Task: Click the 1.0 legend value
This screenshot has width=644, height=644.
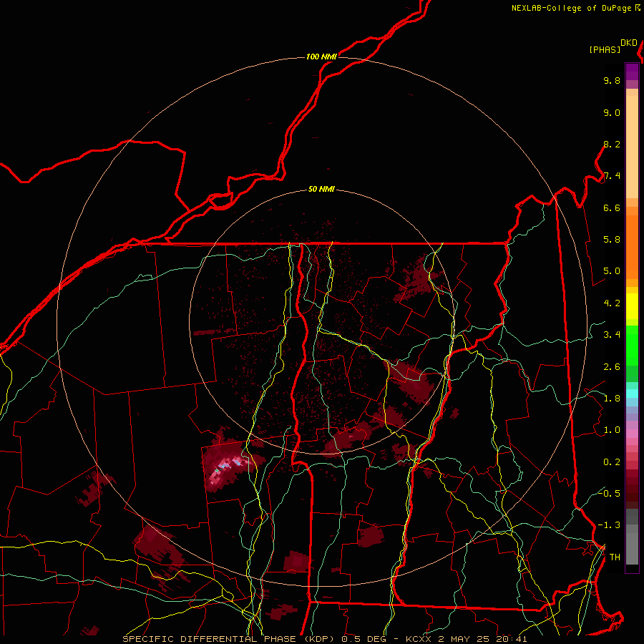Action: coord(612,430)
